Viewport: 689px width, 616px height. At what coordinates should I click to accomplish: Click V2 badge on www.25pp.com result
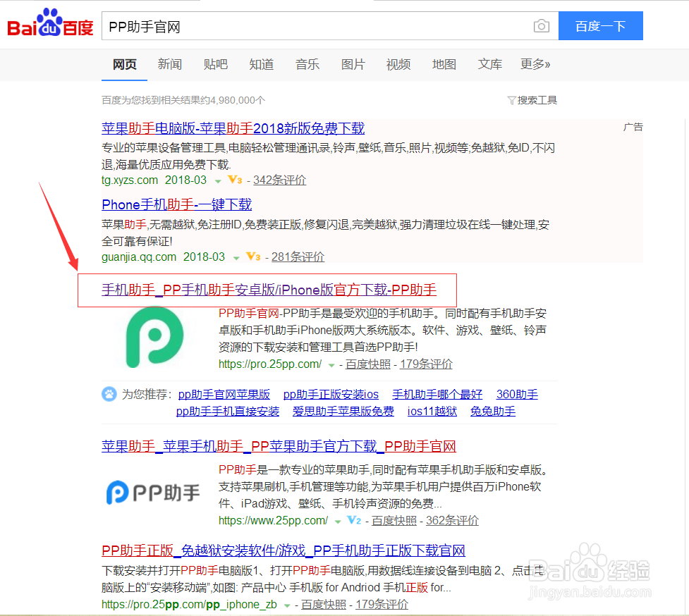[354, 520]
